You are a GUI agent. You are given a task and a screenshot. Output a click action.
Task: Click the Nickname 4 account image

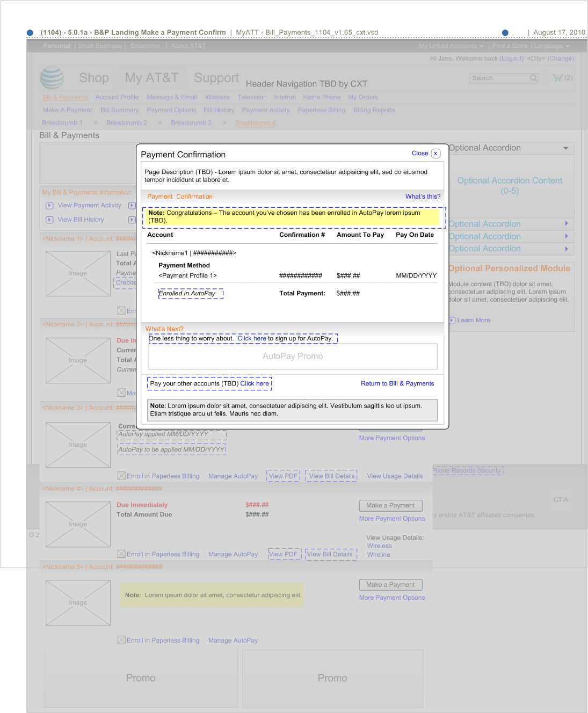(x=78, y=525)
